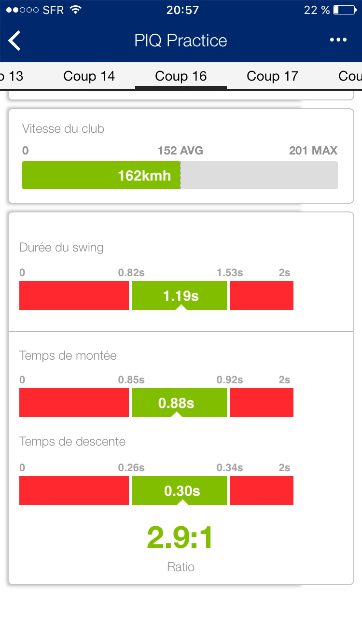Switch to the Coup 14 tab
The height and width of the screenshot is (644, 362).
tap(89, 76)
